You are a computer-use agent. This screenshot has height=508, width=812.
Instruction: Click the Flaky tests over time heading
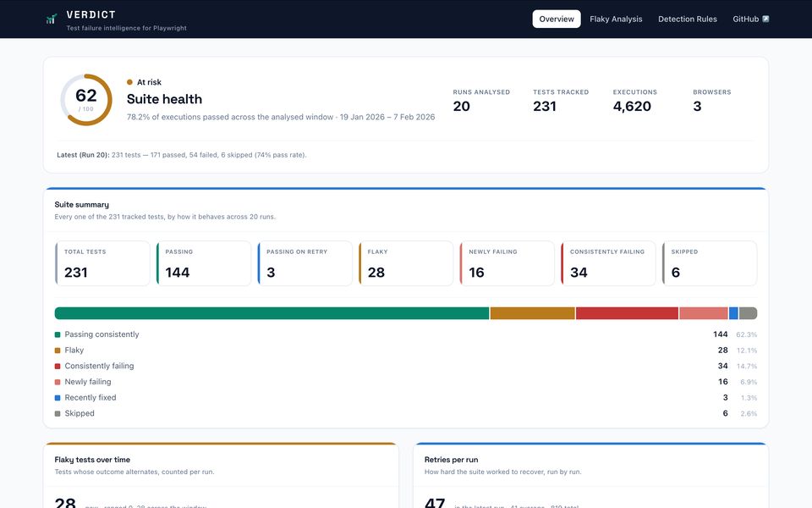(92, 460)
